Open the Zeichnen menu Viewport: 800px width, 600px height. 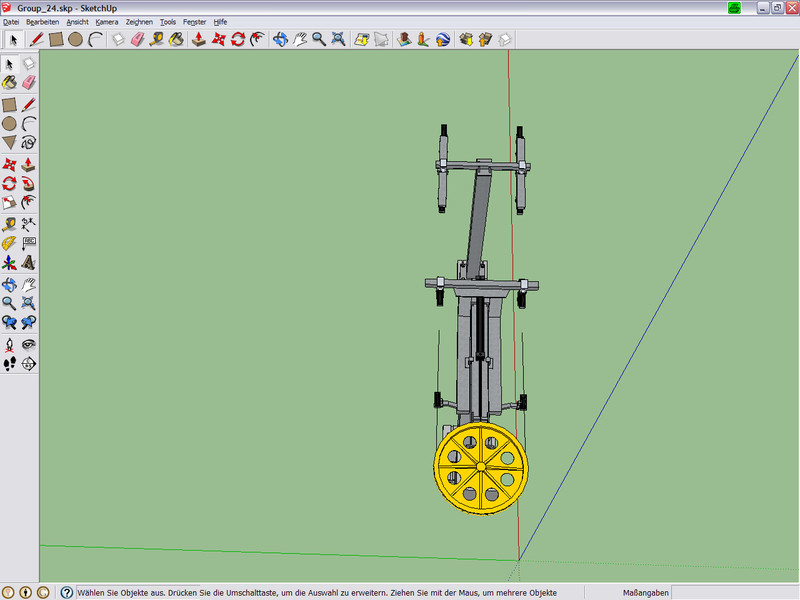tap(139, 22)
